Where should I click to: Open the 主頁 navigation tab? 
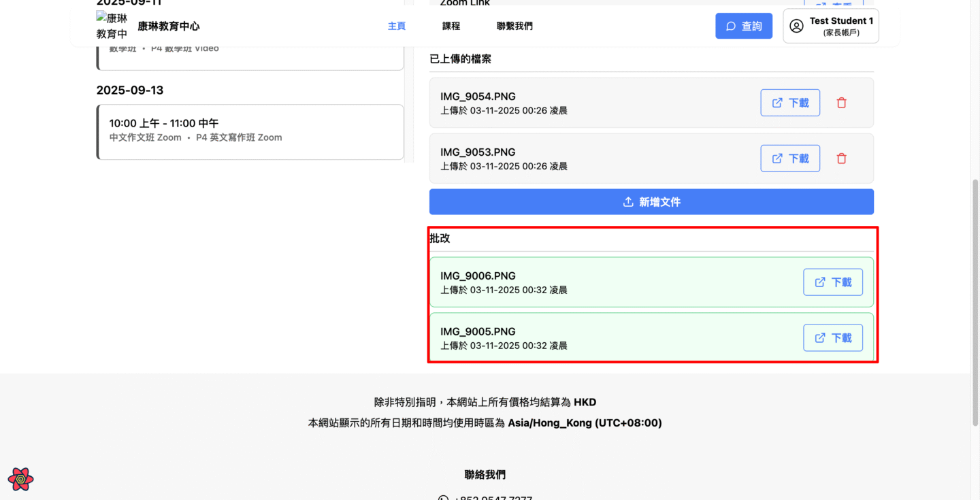coord(397,26)
